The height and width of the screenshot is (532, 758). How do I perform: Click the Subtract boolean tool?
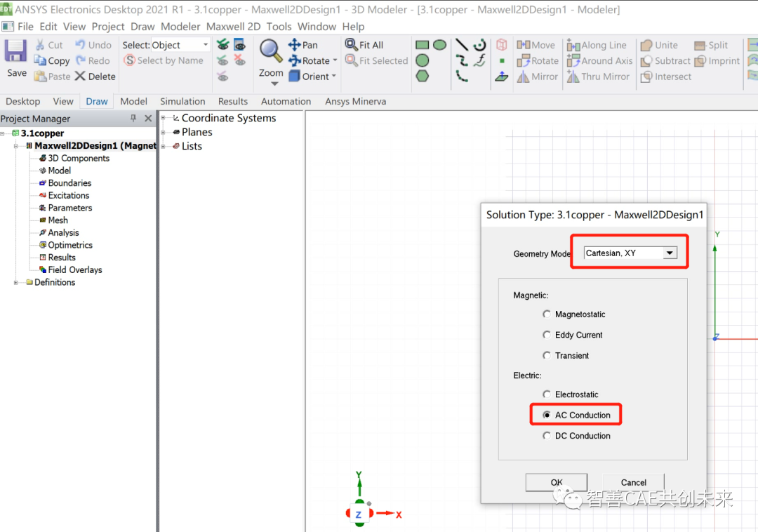coord(665,61)
